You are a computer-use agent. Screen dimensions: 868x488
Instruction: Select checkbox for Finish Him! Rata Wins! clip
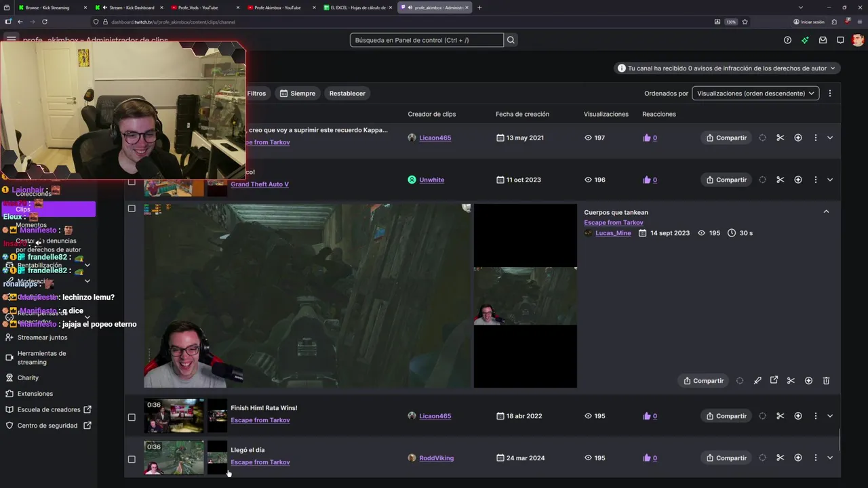coord(132,418)
